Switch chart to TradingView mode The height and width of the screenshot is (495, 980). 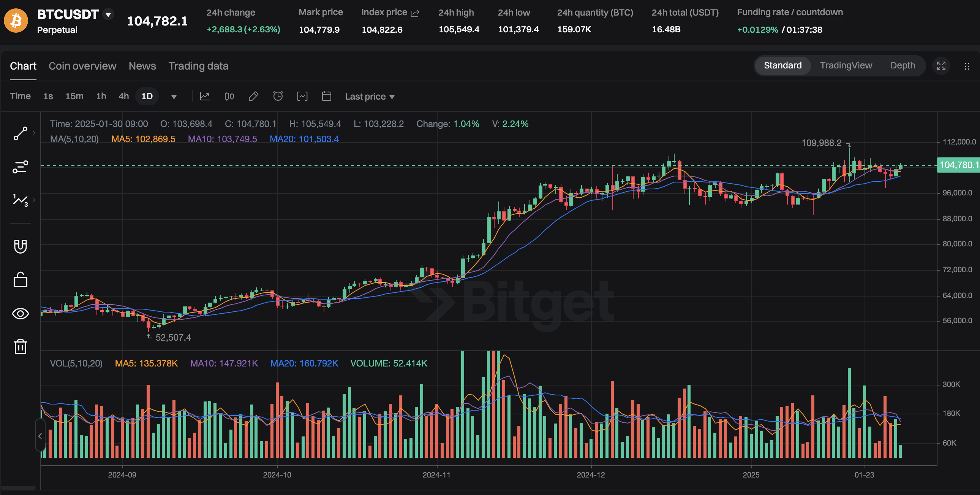846,65
